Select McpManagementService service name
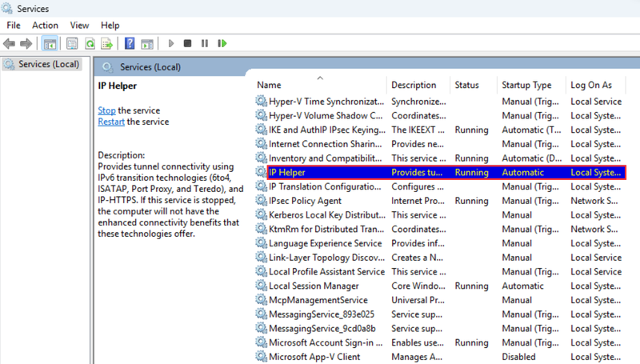This screenshot has width=640, height=364. coord(318,300)
